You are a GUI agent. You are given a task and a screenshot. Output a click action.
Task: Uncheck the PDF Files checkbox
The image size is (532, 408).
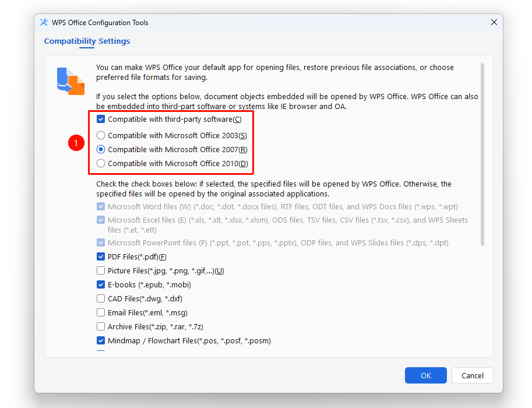(101, 256)
